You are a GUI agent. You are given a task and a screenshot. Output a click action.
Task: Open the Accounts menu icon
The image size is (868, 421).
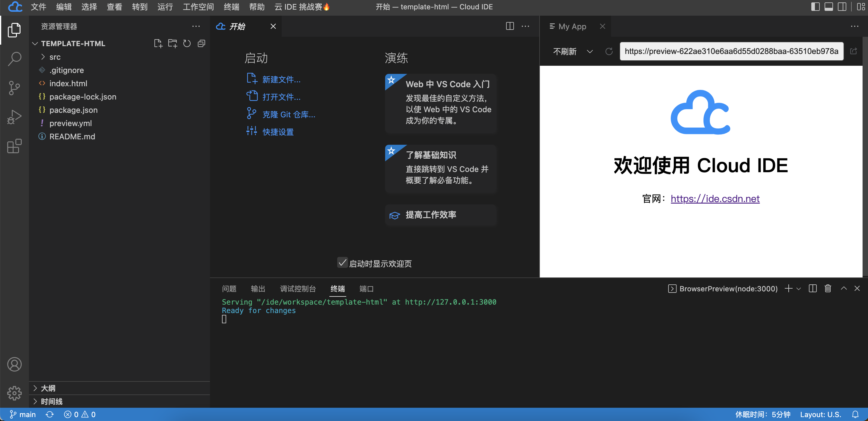(14, 364)
